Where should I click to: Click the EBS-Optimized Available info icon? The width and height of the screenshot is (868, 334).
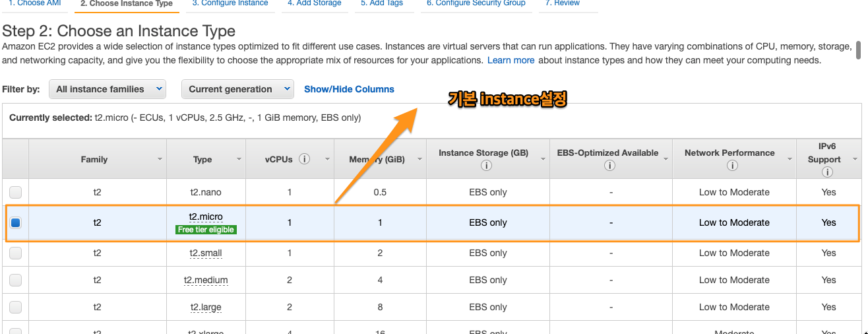609,166
